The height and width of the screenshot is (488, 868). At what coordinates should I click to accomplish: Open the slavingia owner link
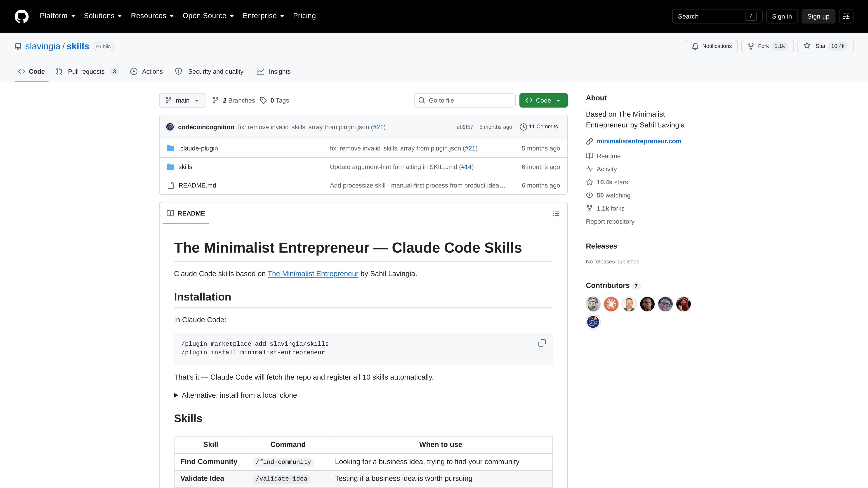tap(43, 46)
